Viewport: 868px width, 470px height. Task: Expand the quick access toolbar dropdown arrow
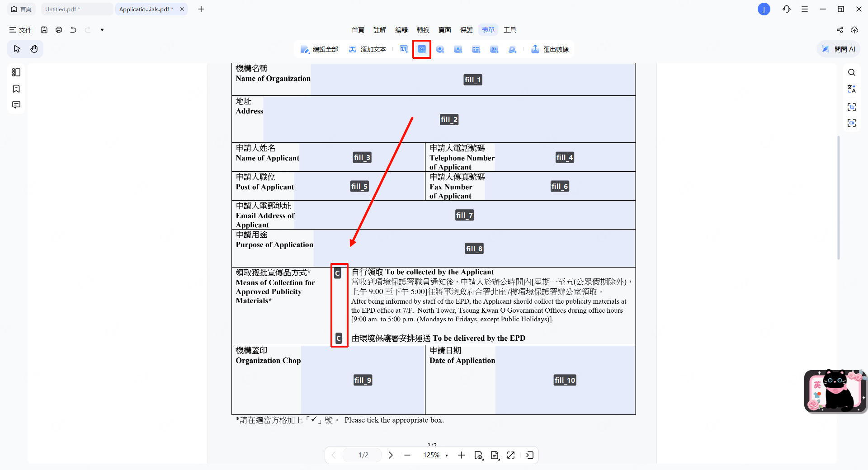(102, 30)
